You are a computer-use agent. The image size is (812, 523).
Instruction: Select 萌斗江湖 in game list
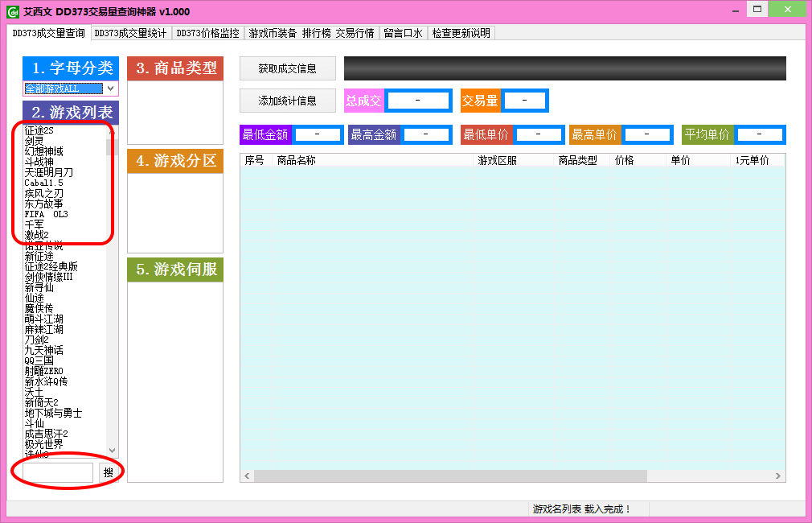[44, 319]
